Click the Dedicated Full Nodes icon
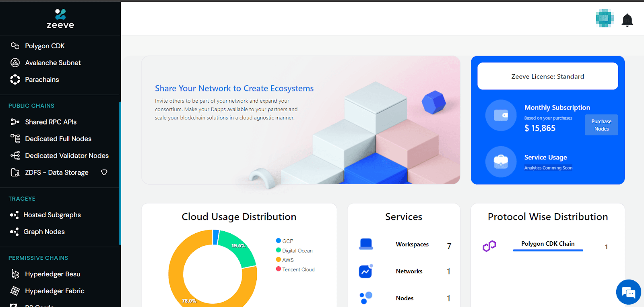Screen dimensions: 644x307 pyautogui.click(x=15, y=139)
